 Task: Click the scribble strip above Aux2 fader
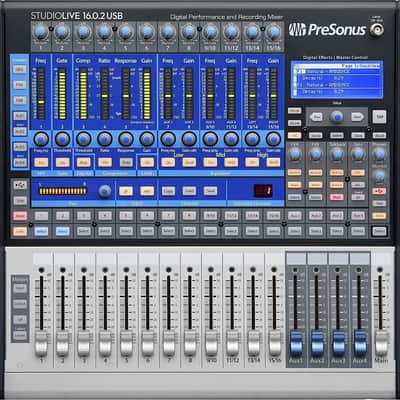pos(317,258)
